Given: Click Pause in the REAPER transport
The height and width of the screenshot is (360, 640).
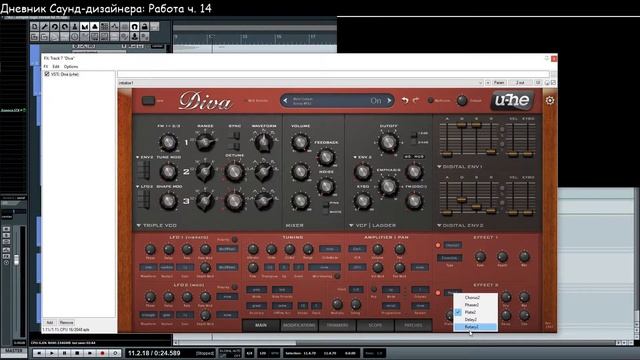Looking at the screenshot, I should [x=64, y=353].
